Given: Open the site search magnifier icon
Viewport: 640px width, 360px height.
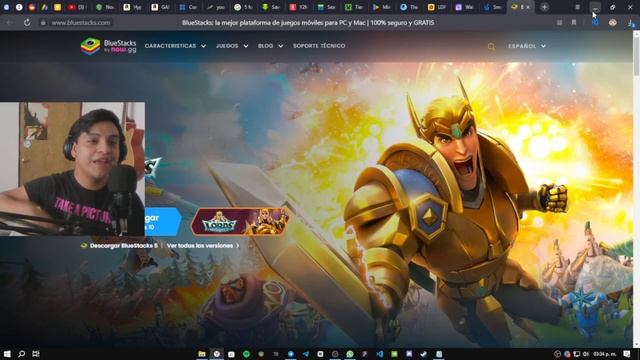Looking at the screenshot, I should tap(491, 47).
